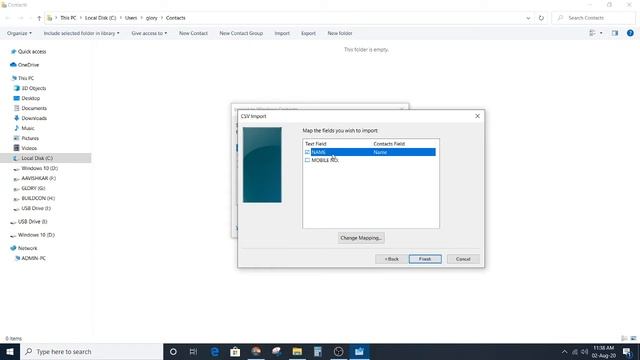Image resolution: width=640 pixels, height=360 pixels.
Task: Check the MOBILE NO. field checkbox
Action: click(x=307, y=160)
